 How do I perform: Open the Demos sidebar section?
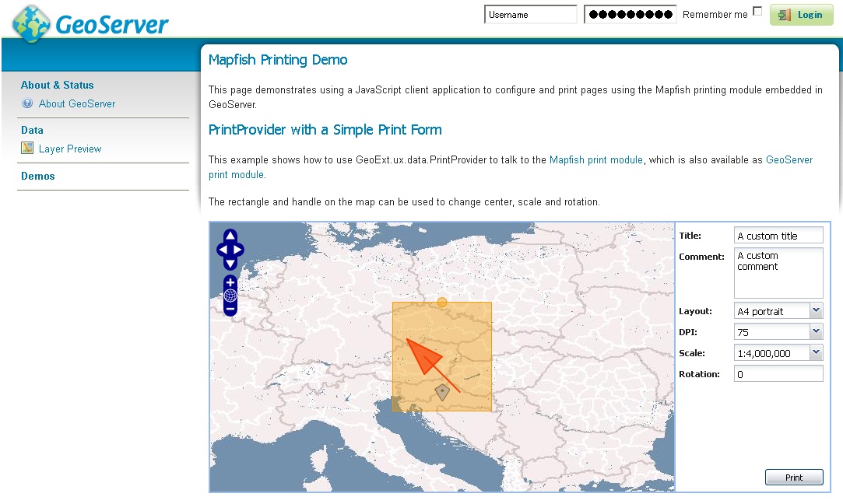pyautogui.click(x=38, y=176)
